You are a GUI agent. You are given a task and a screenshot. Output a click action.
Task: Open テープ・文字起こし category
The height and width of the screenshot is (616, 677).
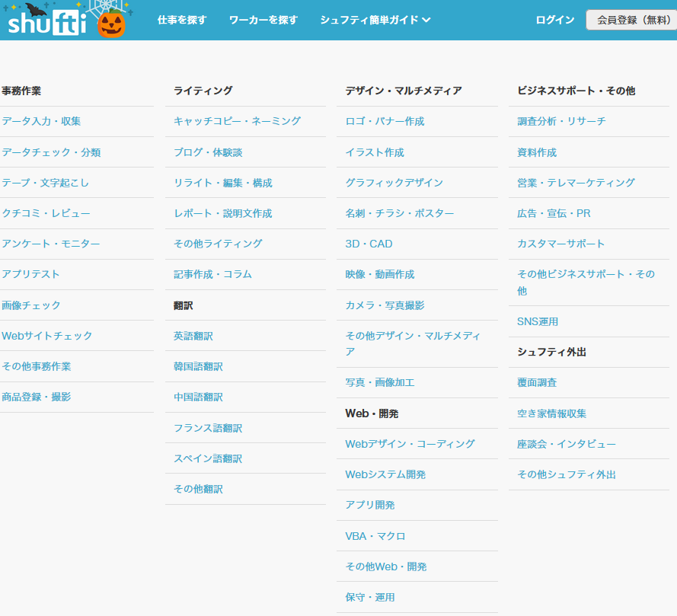click(x=46, y=183)
